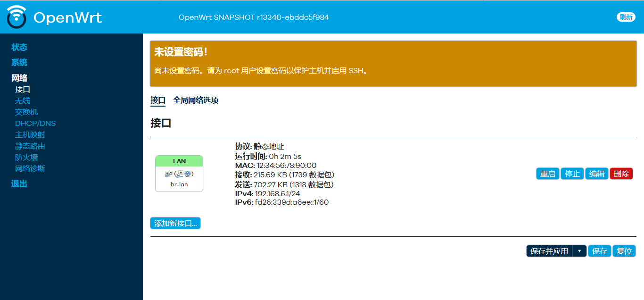Select the 接口 tab
Image resolution: width=644 pixels, height=300 pixels.
coord(158,100)
